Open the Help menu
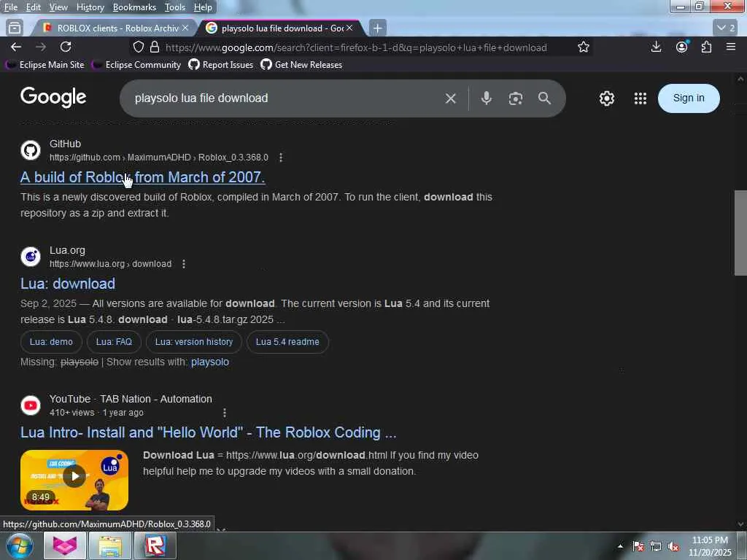This screenshot has width=747, height=560. point(203,7)
